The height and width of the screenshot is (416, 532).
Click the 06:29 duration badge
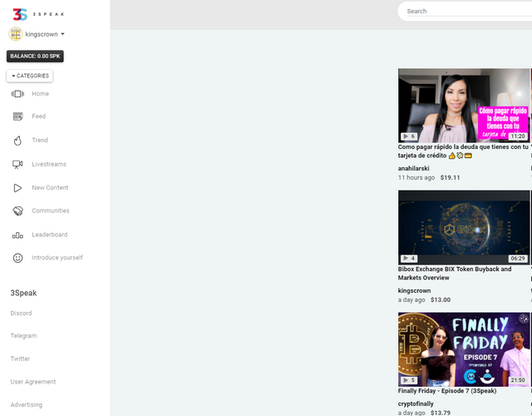pos(518,259)
